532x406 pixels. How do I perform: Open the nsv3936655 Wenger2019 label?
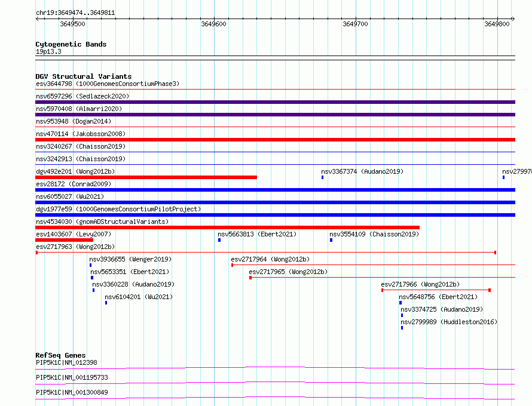pos(130,259)
